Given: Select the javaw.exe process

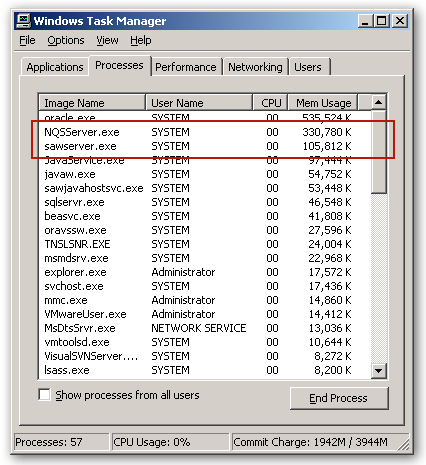Looking at the screenshot, I should pyautogui.click(x=204, y=174).
